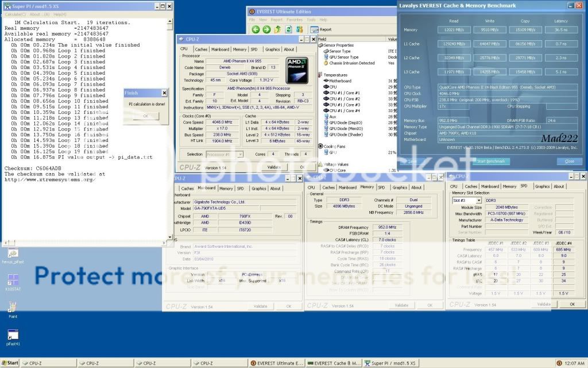Image resolution: width=588 pixels, height=368 pixels.
Task: Click the Super PI horizontal scrollbar right arrow
Action: tap(164, 243)
